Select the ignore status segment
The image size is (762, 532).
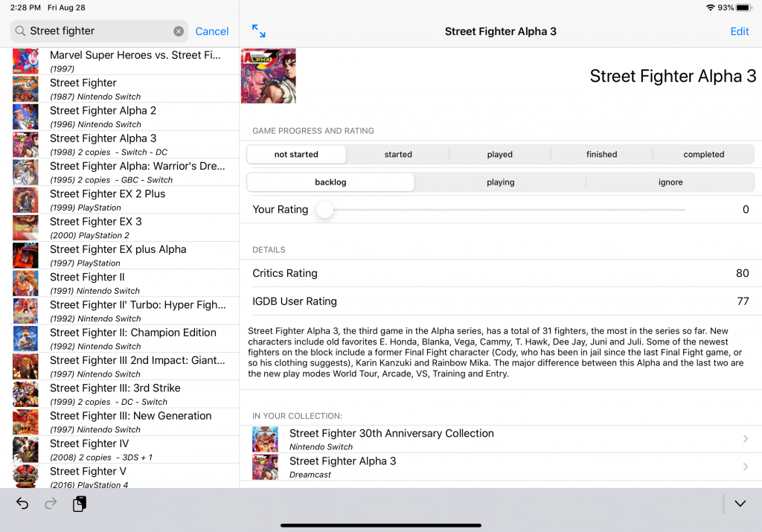tap(670, 182)
